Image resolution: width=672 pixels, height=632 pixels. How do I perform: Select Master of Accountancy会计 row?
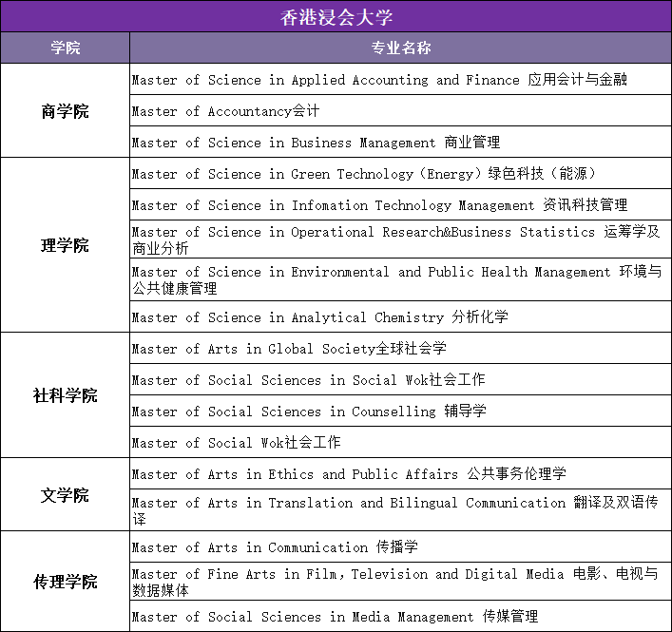pyautogui.click(x=401, y=110)
